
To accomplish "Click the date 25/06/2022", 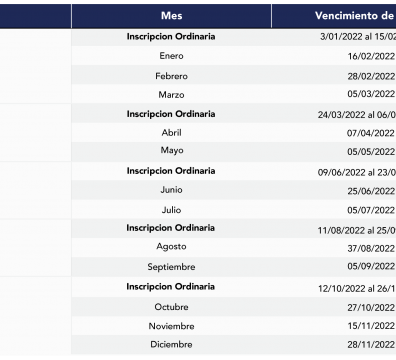I will click(x=371, y=191).
